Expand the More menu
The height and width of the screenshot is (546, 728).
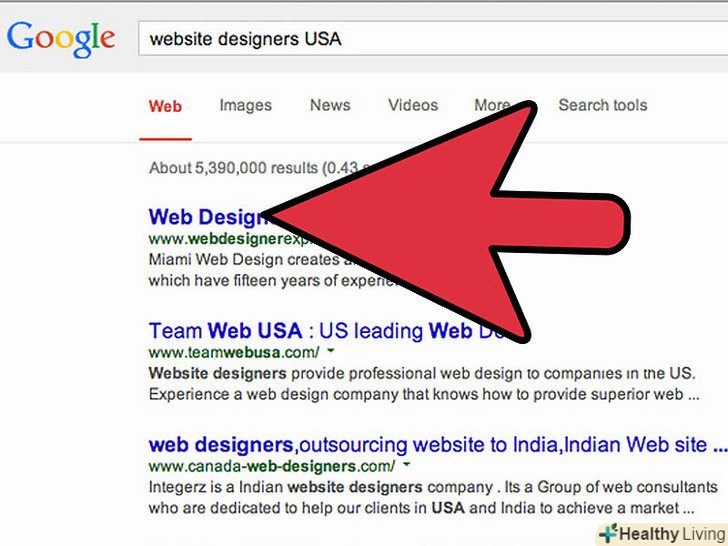click(492, 105)
